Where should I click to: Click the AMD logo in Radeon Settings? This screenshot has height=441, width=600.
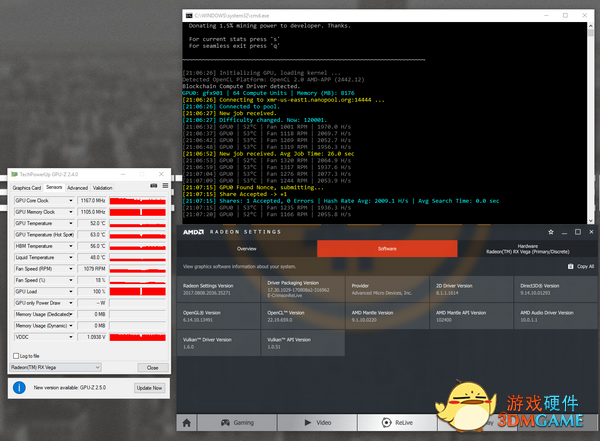(193, 232)
